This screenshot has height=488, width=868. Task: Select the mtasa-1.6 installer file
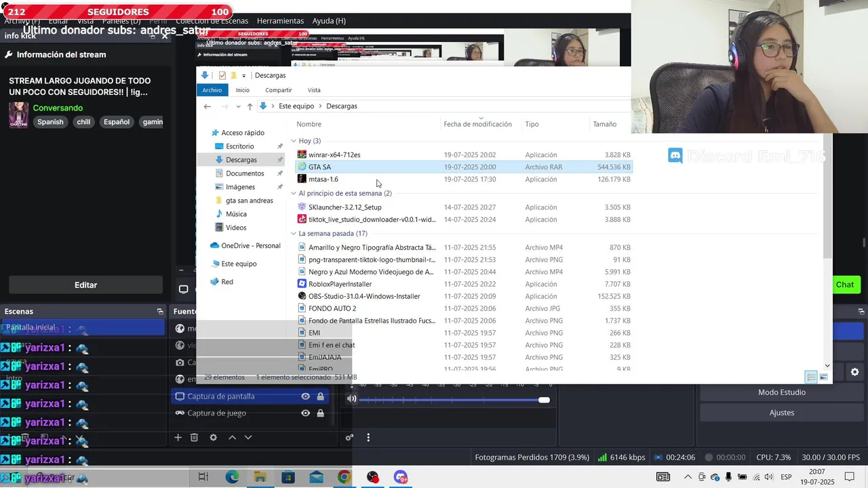pyautogui.click(x=323, y=179)
